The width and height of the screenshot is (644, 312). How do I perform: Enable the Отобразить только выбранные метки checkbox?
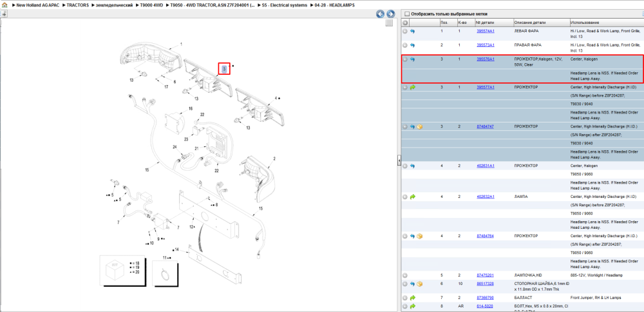[x=407, y=14]
